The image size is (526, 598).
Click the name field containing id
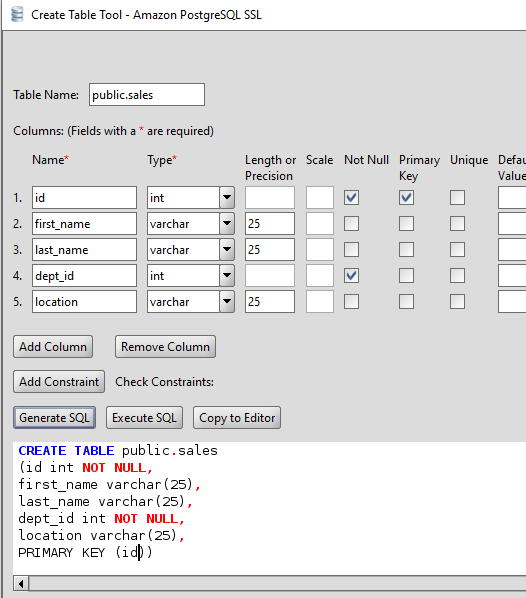pos(84,198)
